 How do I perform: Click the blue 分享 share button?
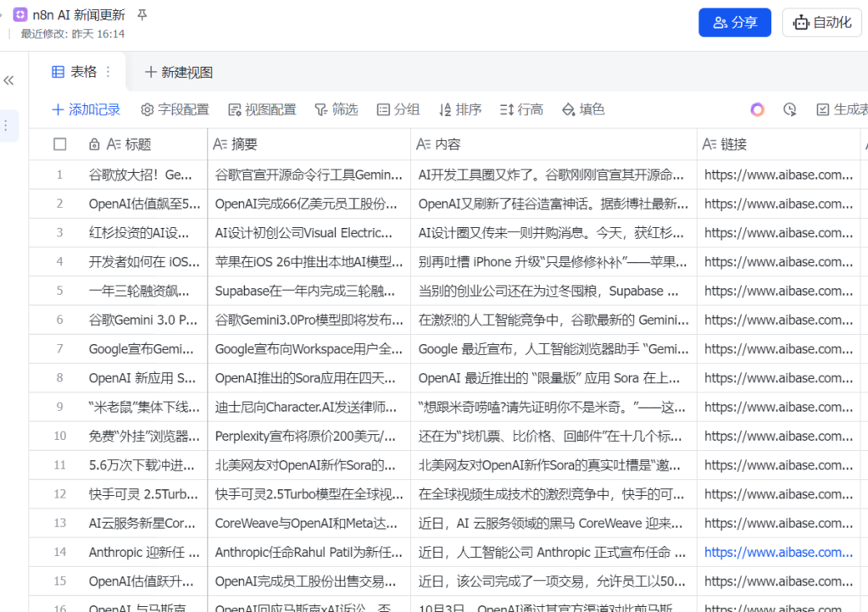click(734, 23)
